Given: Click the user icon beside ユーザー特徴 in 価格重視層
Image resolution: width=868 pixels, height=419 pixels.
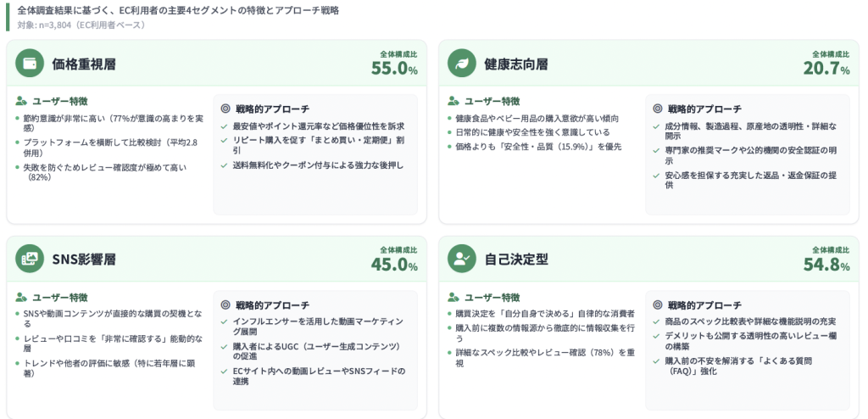Looking at the screenshot, I should pyautogui.click(x=21, y=101).
